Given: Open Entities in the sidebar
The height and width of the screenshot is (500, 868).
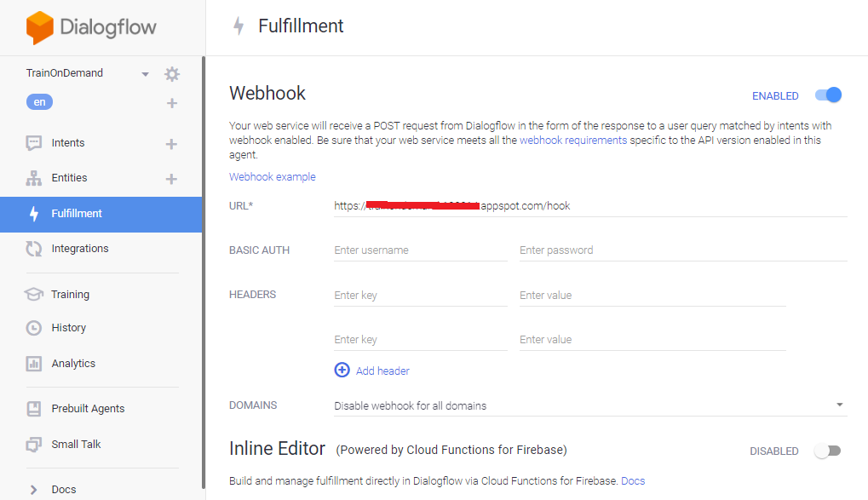Looking at the screenshot, I should click(x=69, y=178).
